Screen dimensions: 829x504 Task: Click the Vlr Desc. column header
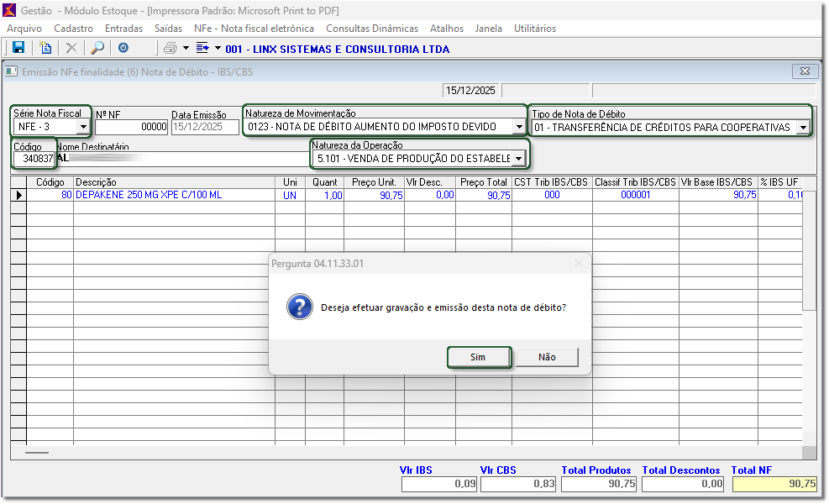click(x=430, y=182)
